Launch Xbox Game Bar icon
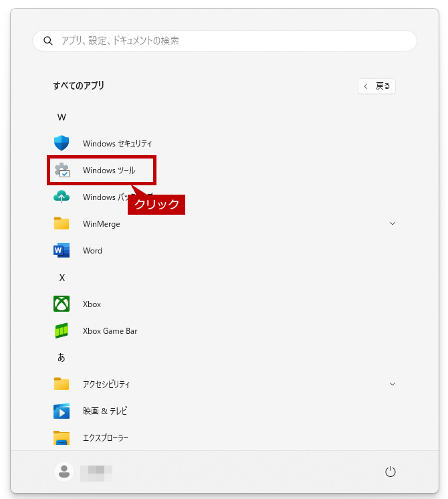Image resolution: width=448 pixels, height=499 pixels. pos(62,330)
